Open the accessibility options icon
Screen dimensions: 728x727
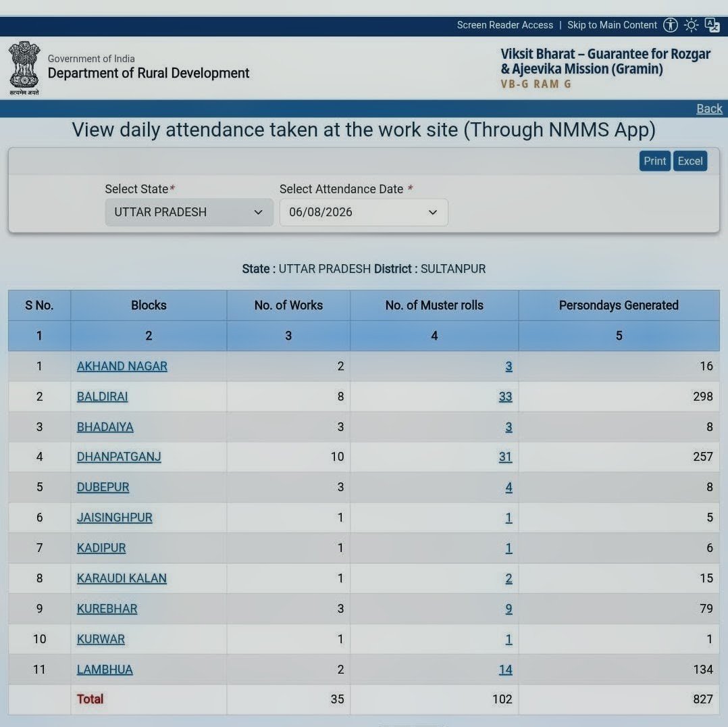[x=670, y=25]
